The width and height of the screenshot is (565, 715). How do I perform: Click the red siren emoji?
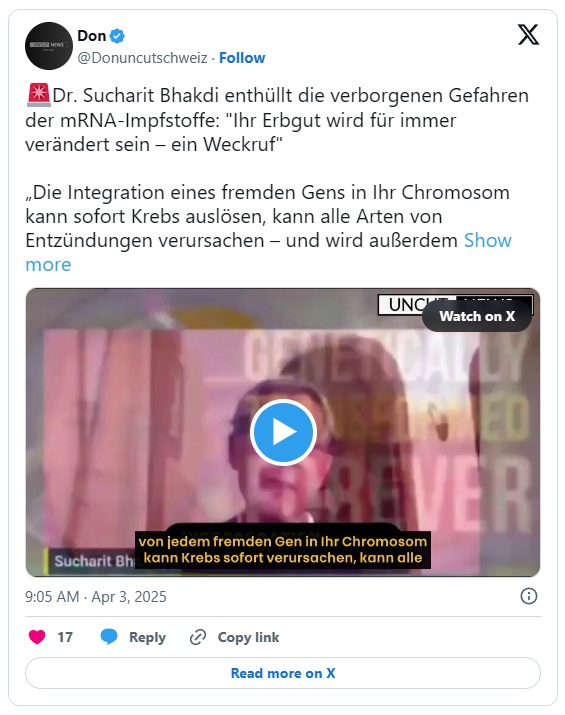(39, 95)
